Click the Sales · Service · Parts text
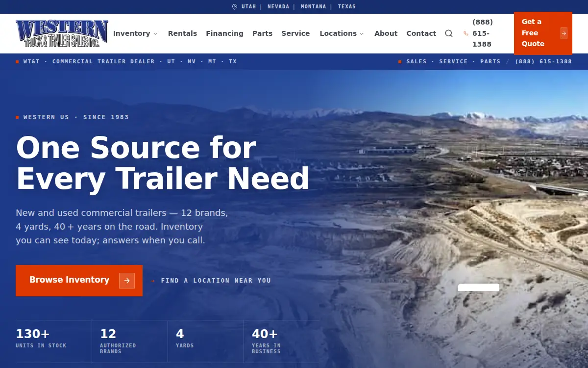This screenshot has width=588, height=368. 449,62
